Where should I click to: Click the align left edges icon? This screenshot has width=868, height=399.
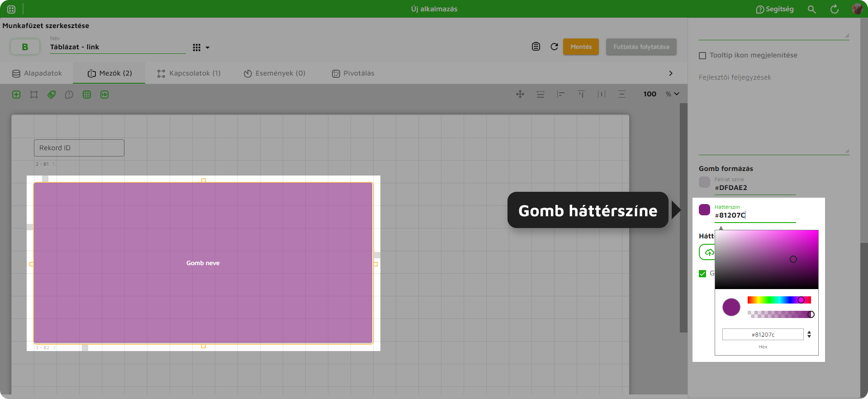click(561, 94)
